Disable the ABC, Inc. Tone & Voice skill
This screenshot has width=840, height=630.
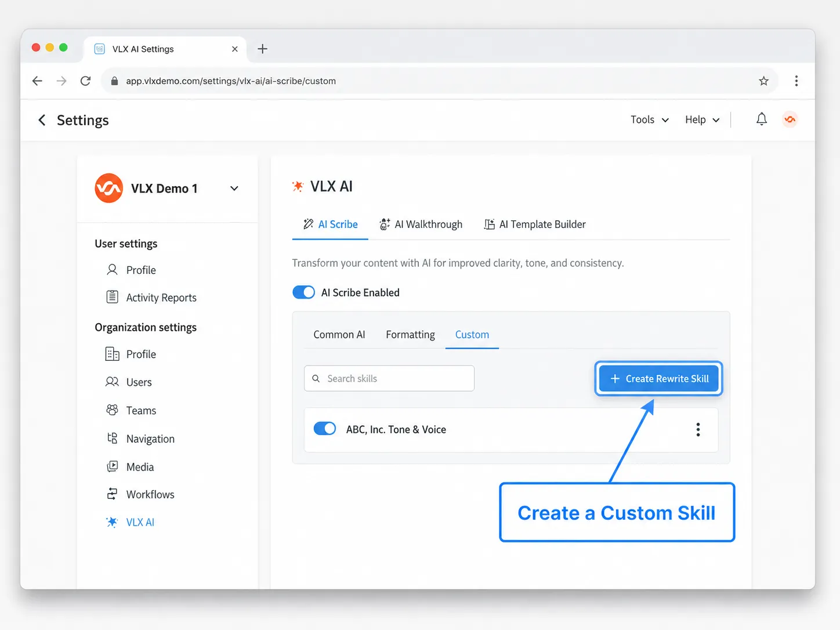click(325, 429)
